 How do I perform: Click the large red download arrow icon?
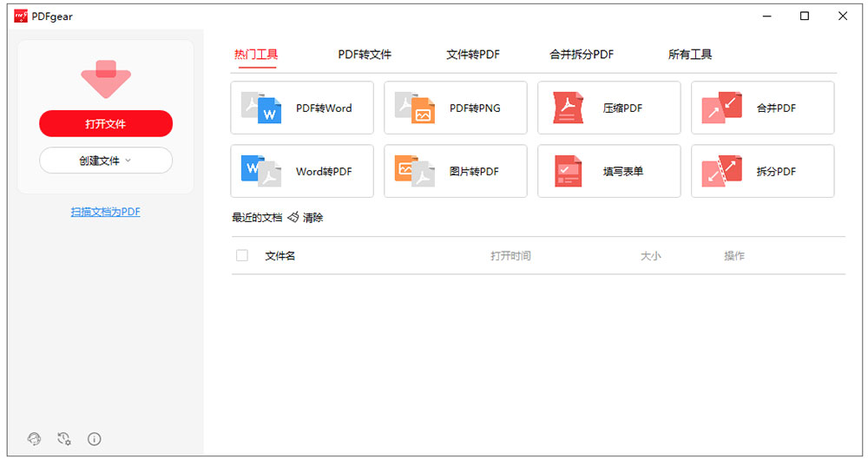pyautogui.click(x=106, y=79)
